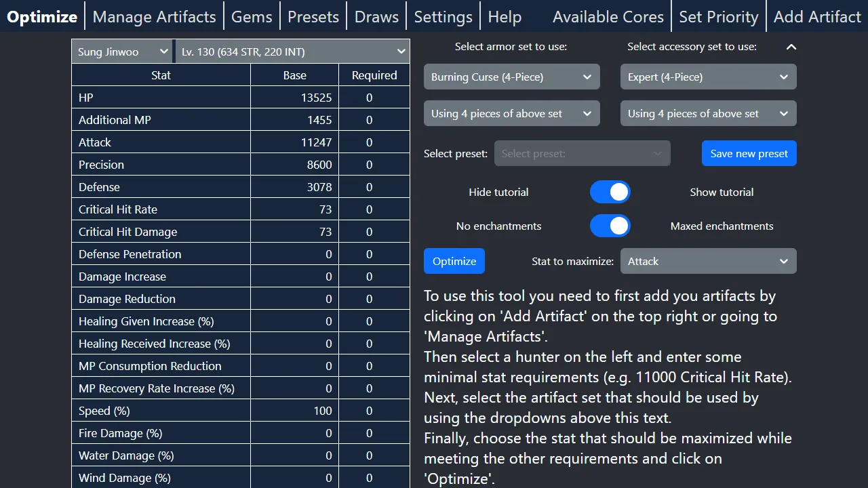The image size is (868, 488).
Task: Open the Help section
Action: (504, 16)
